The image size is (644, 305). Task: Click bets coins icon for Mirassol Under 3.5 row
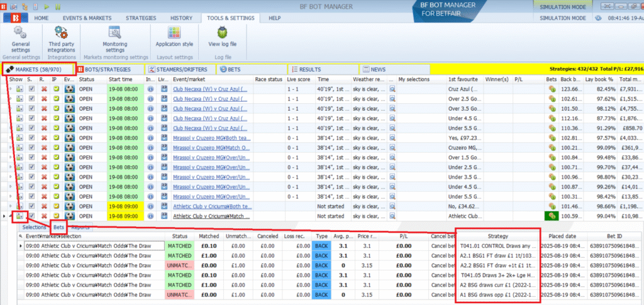click(552, 177)
